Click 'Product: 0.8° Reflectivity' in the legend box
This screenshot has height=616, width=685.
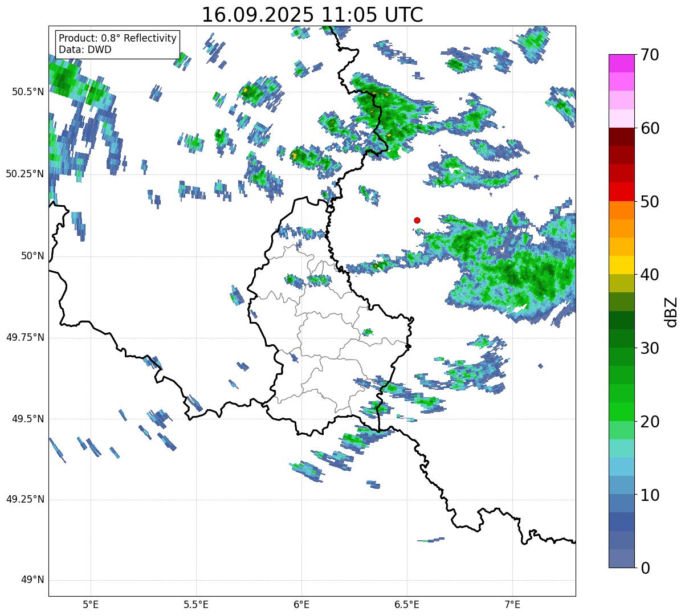click(x=118, y=38)
